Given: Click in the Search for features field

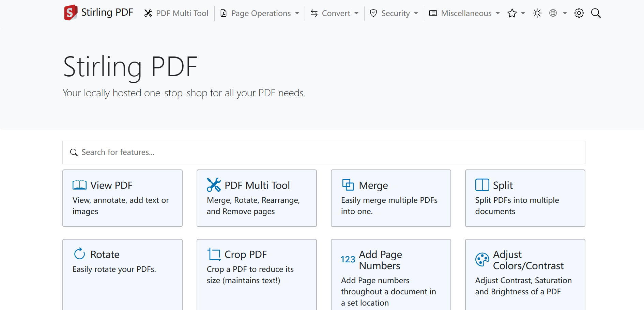Looking at the screenshot, I should point(324,152).
